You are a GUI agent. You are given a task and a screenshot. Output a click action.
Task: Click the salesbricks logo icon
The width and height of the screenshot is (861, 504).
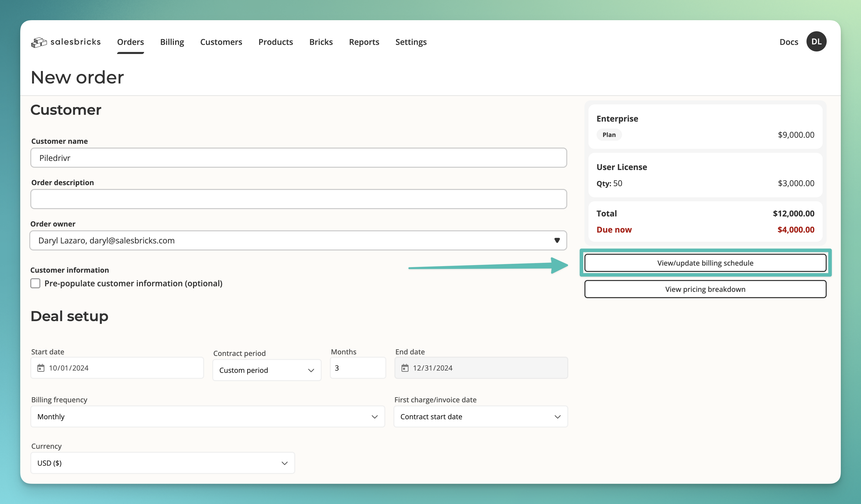pos(39,42)
